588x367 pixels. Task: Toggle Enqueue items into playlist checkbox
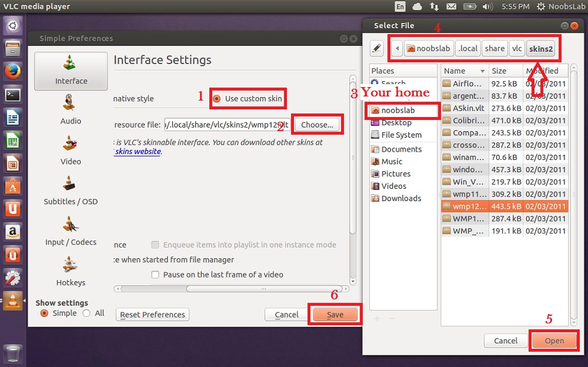click(x=155, y=245)
